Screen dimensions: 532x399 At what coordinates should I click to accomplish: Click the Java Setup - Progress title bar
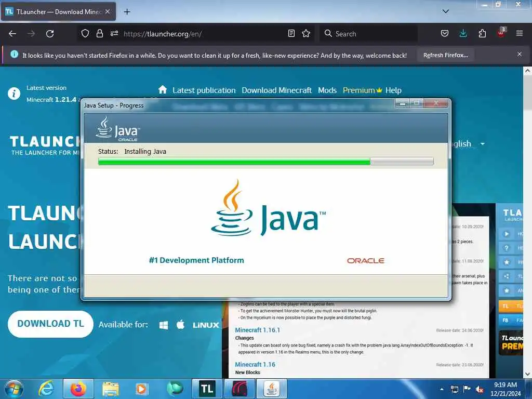tap(237, 105)
